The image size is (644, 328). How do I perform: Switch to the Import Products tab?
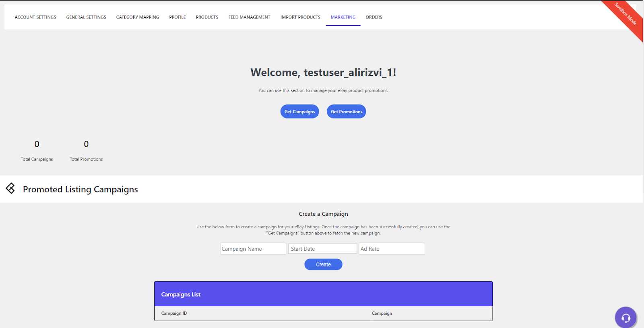[x=301, y=17]
